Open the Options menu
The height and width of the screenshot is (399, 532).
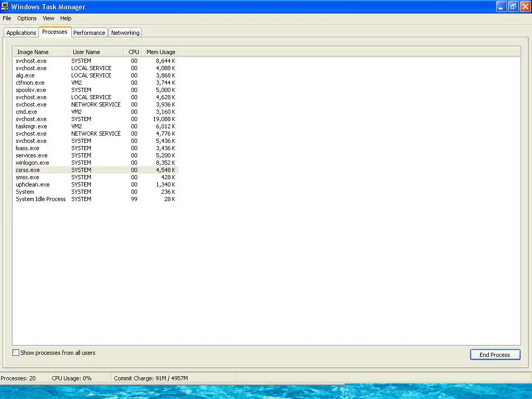coord(27,18)
